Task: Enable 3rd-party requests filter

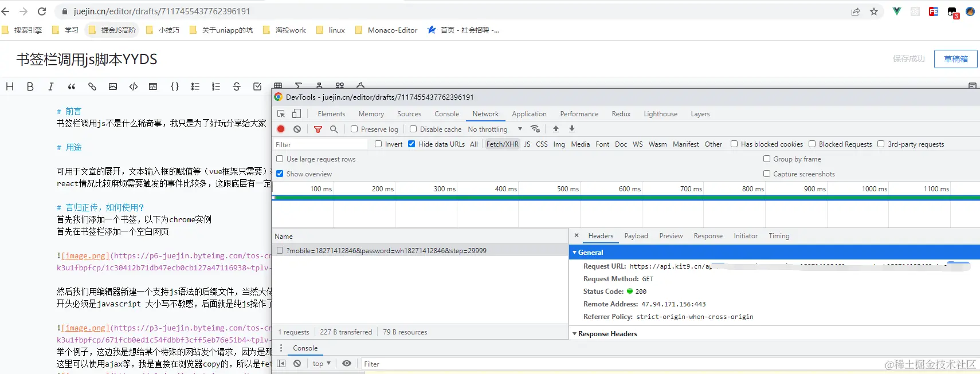Action: (x=881, y=144)
